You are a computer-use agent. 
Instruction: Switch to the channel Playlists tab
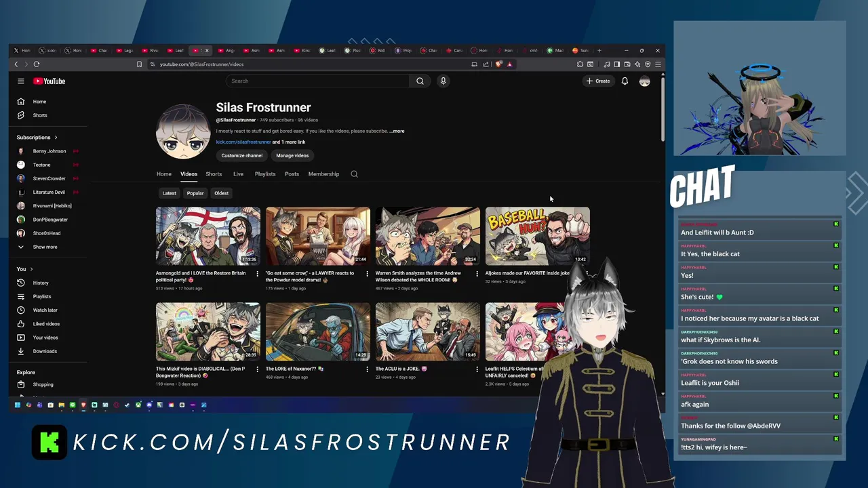click(x=265, y=174)
